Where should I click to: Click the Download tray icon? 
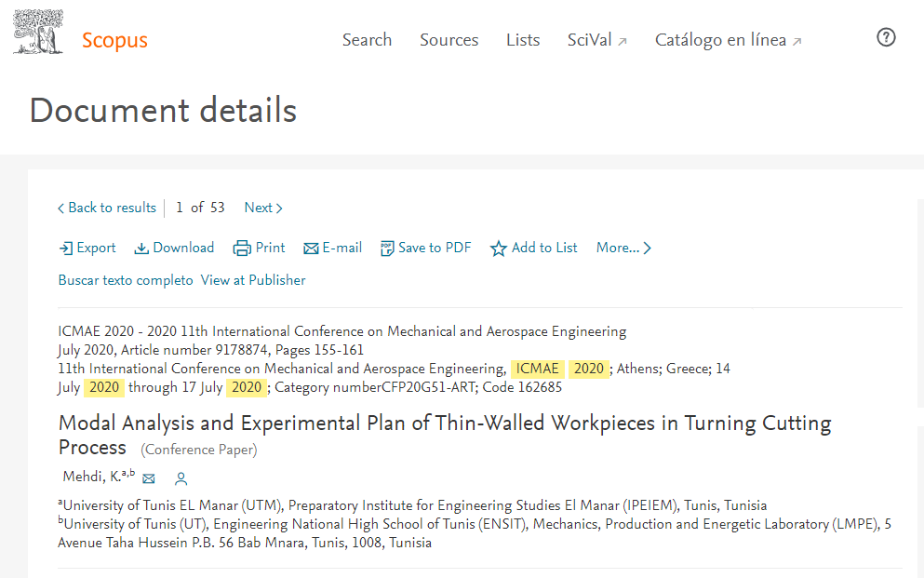(x=141, y=249)
